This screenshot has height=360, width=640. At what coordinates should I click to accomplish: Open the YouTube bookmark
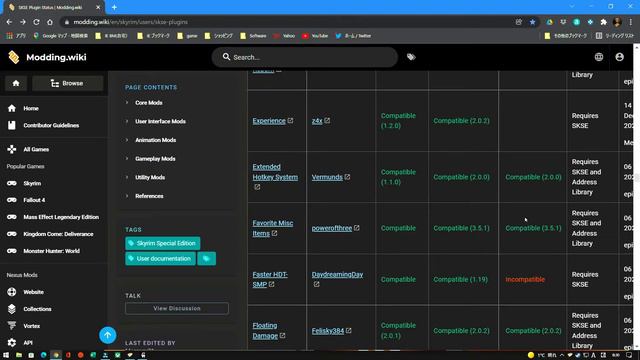[315, 36]
